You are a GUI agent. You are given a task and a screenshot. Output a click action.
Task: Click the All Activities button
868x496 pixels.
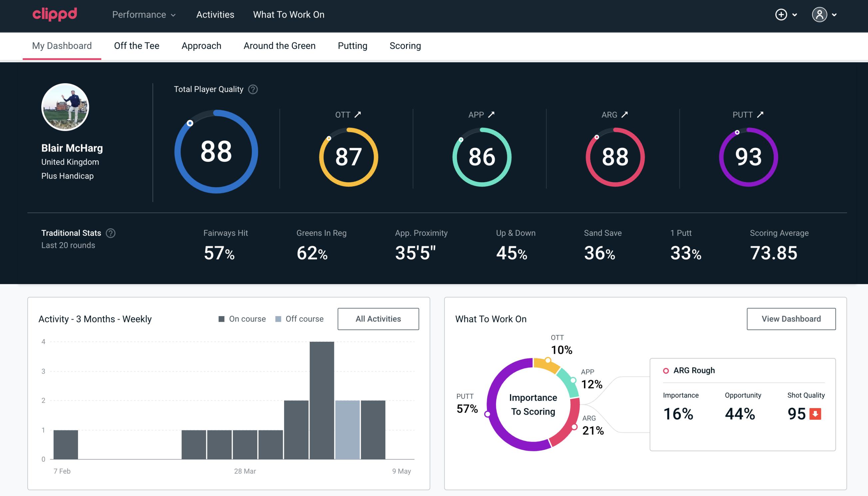(378, 319)
